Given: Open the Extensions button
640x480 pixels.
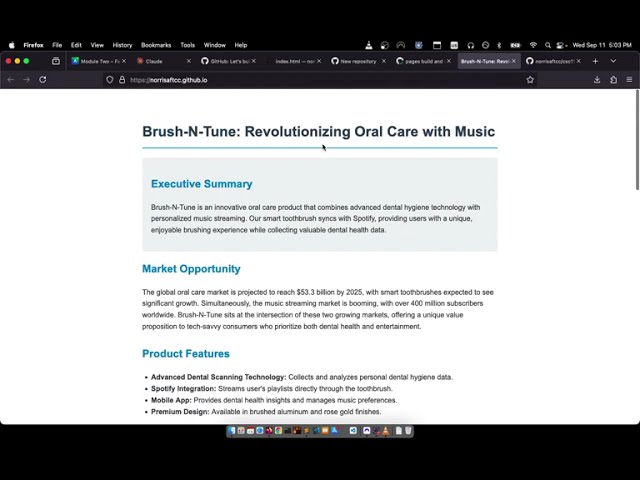Looking at the screenshot, I should click(613, 80).
